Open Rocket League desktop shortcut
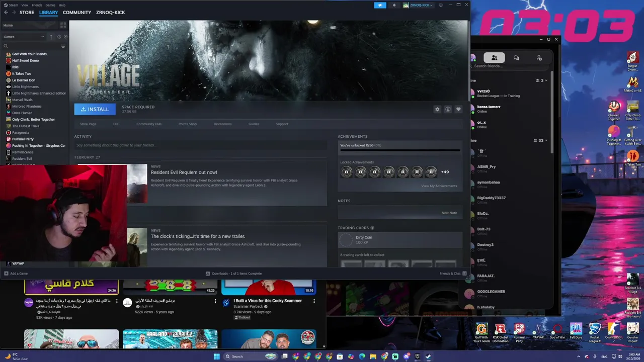Image resolution: width=644 pixels, height=362 pixels. 595,332
